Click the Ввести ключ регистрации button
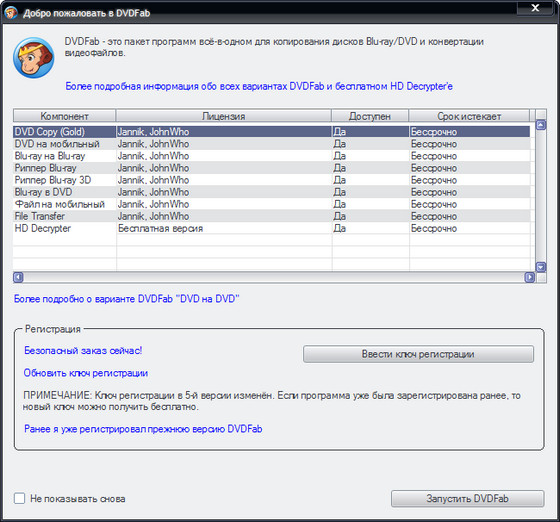Image resolution: width=560 pixels, height=522 pixels. (418, 354)
